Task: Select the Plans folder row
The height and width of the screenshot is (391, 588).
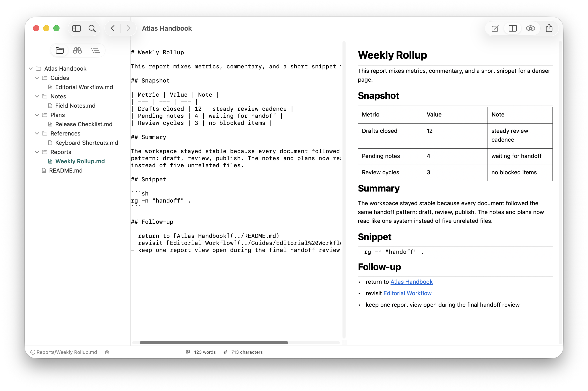Action: 77,115
